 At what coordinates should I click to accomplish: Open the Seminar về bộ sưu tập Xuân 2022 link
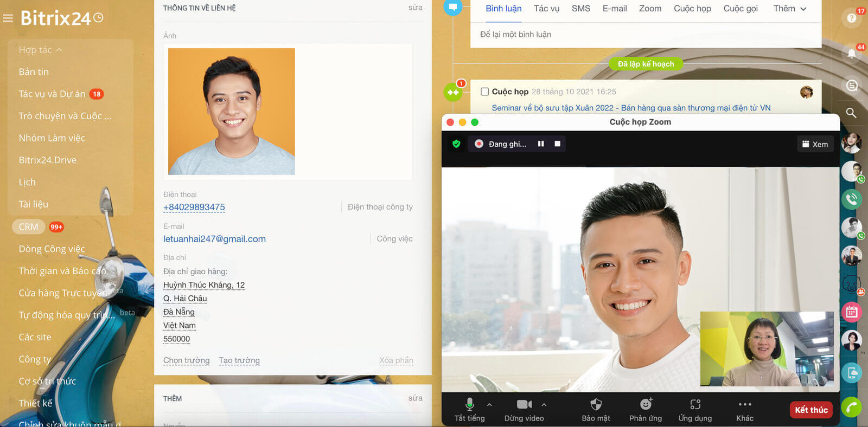[631, 108]
